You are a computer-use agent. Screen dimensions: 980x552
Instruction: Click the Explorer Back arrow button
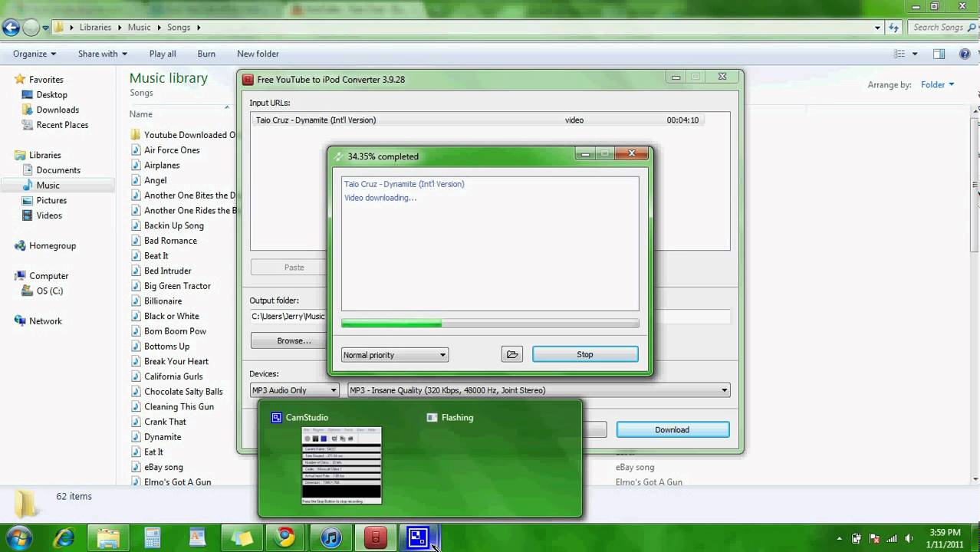[11, 28]
